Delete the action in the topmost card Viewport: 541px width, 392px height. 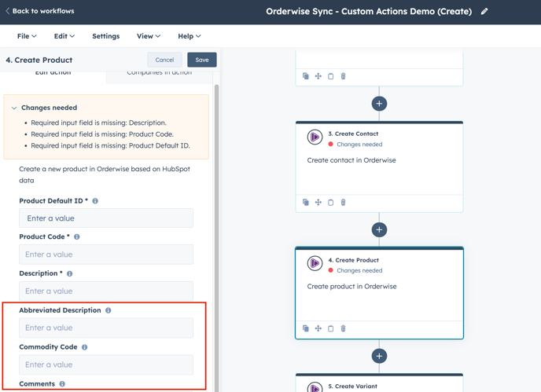[343, 76]
